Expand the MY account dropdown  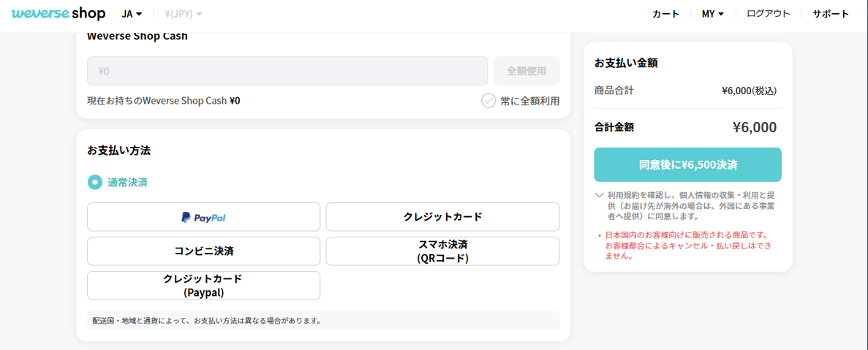pyautogui.click(x=713, y=15)
